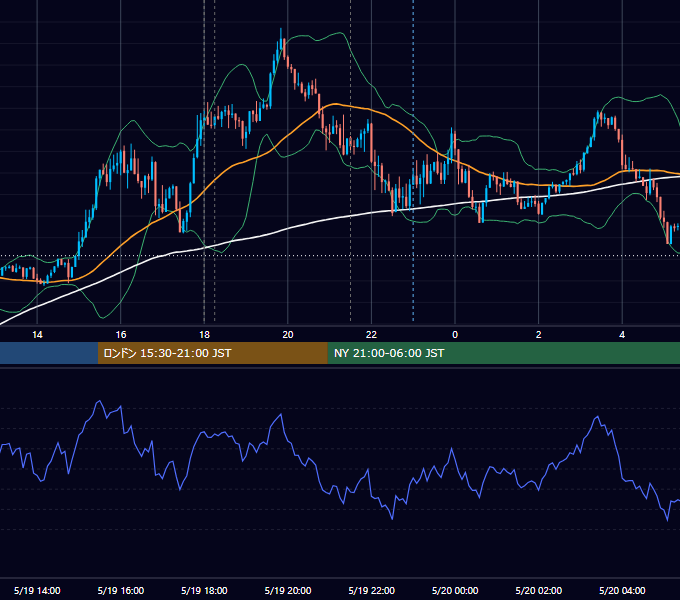680x600 pixels.
Task: Click the hour label 4 on price chart axis
Action: [x=622, y=335]
